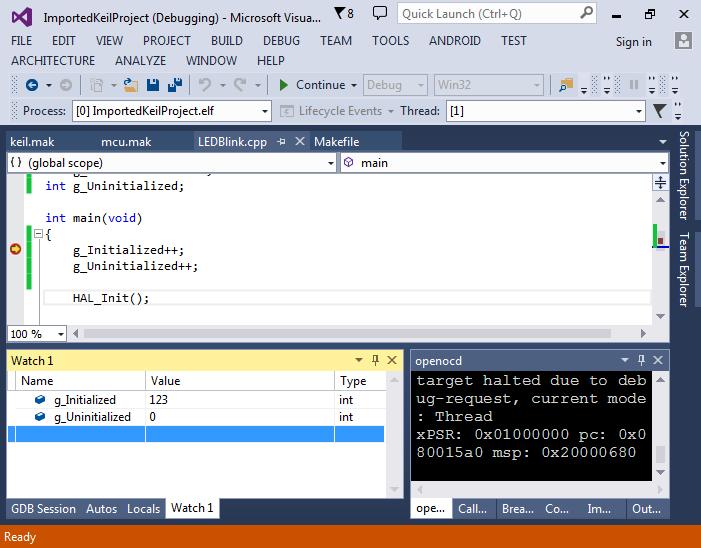Click the green Continue play icon

tap(283, 85)
